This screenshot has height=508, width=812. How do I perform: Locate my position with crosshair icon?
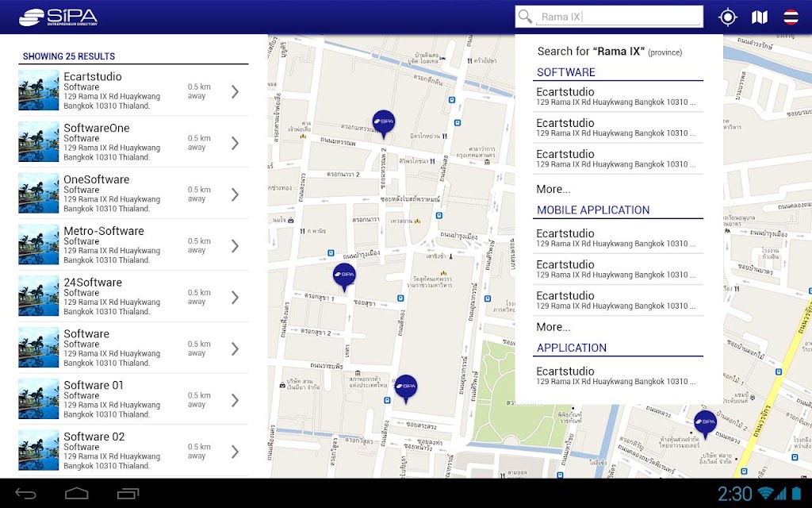click(x=728, y=17)
